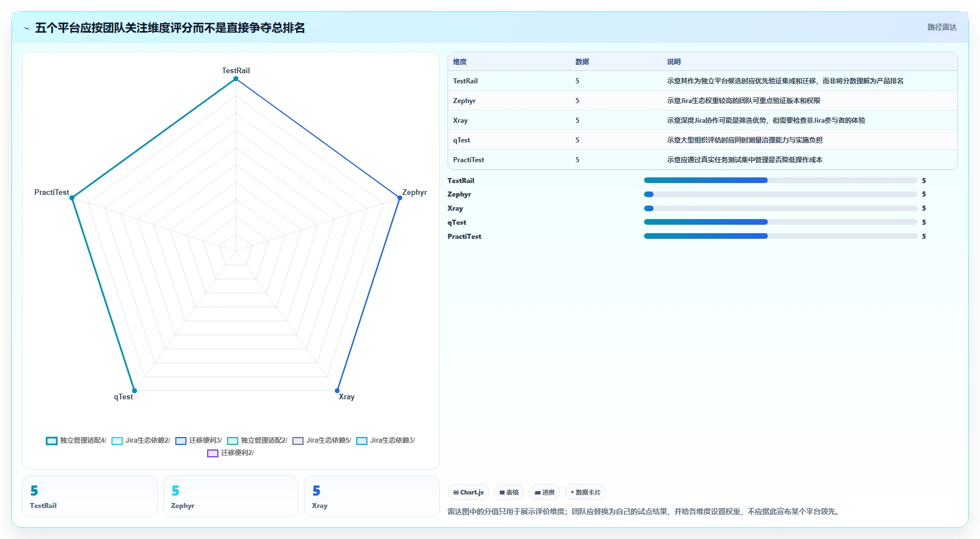Select the Zephyr cell in the table
The image size is (980, 539).
[464, 101]
